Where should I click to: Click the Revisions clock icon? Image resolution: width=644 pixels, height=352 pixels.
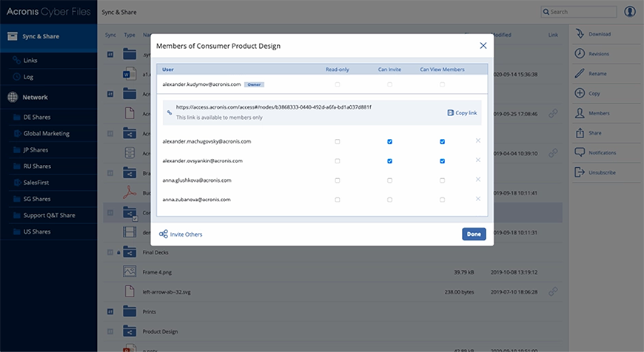click(580, 53)
